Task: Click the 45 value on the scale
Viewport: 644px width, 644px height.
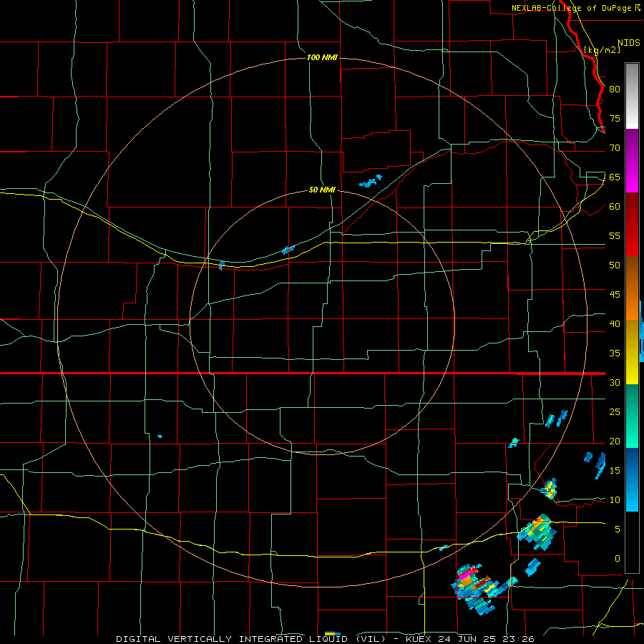Action: click(x=615, y=295)
